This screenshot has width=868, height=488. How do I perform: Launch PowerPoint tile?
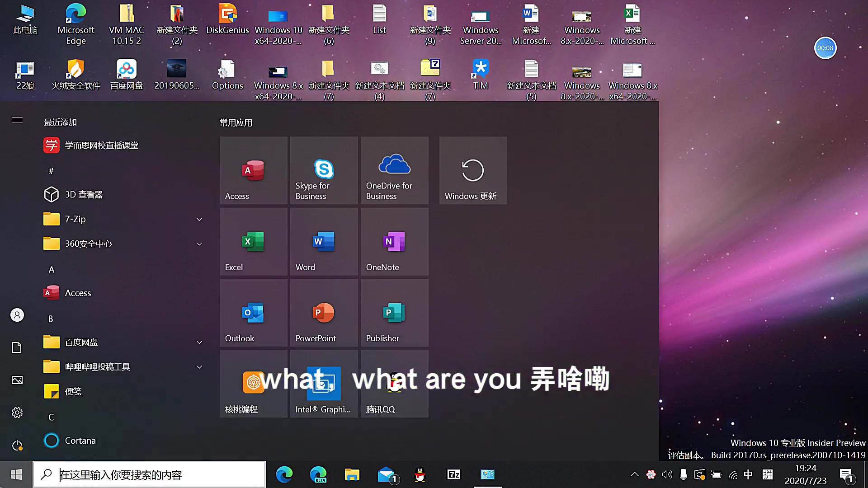[x=324, y=312]
